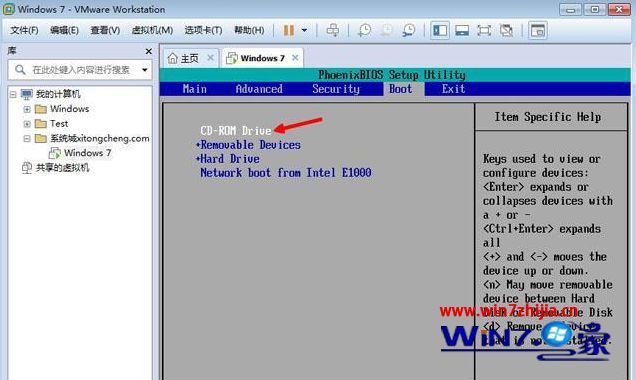Open the 文件(F) menu
Screen dimensions: 636x380
tap(24, 30)
